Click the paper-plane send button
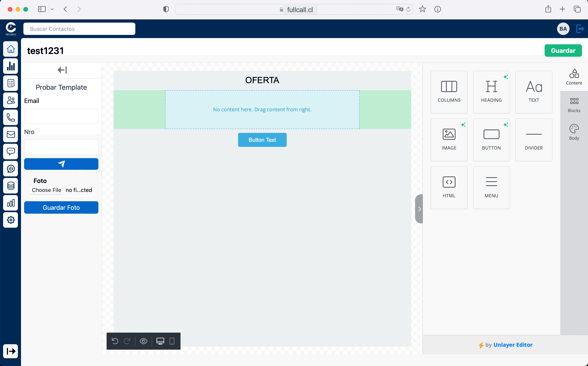The width and height of the screenshot is (588, 366). tap(61, 164)
